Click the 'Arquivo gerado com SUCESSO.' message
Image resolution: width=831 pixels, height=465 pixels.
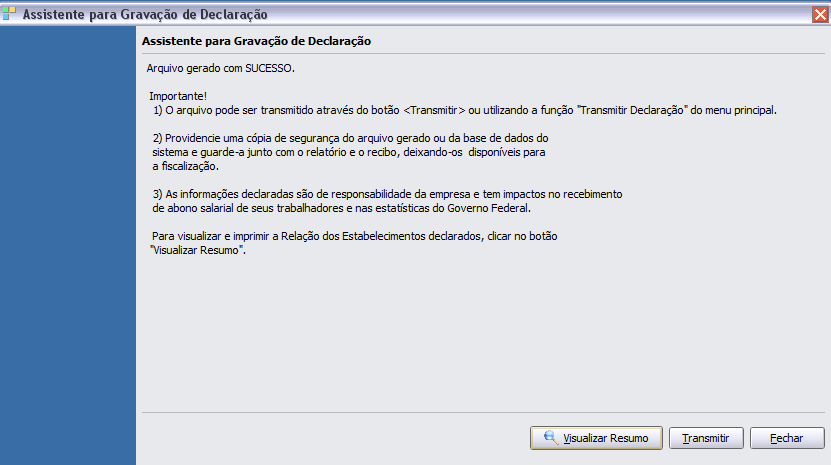click(220, 68)
